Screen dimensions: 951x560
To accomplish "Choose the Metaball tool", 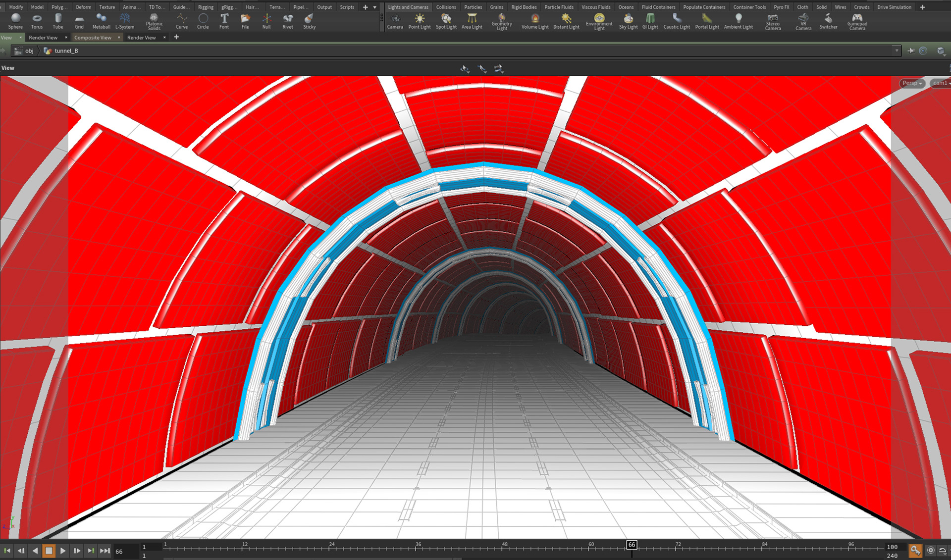I will 101,21.
